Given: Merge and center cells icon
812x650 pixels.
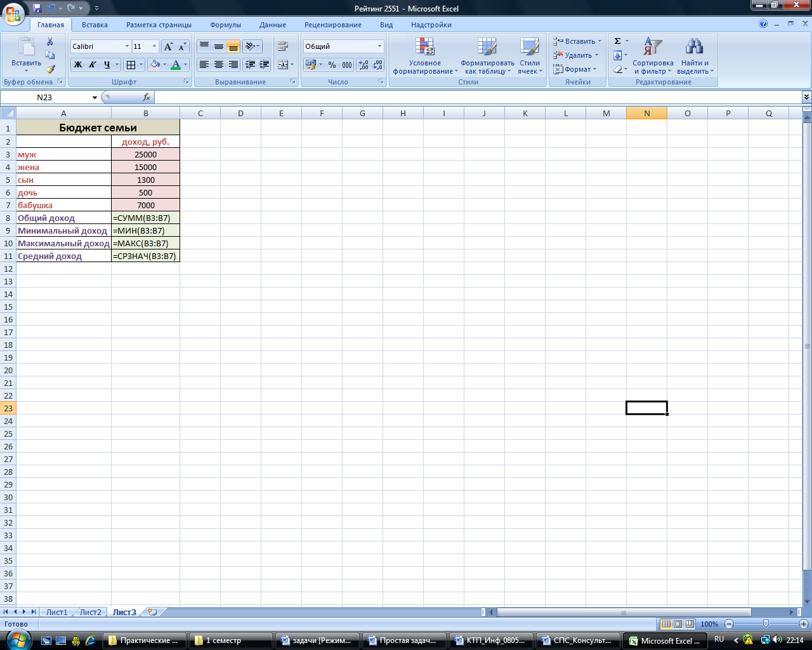Looking at the screenshot, I should (283, 65).
